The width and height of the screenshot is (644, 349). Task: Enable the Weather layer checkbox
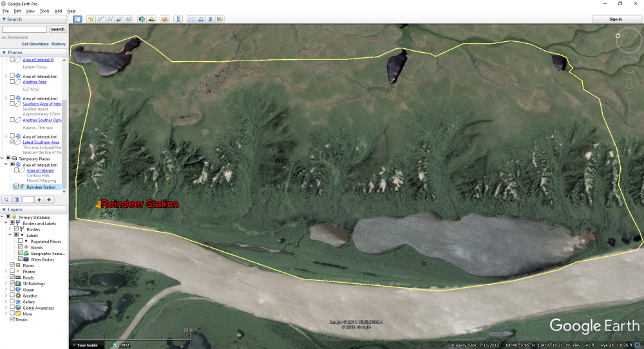tap(12, 295)
